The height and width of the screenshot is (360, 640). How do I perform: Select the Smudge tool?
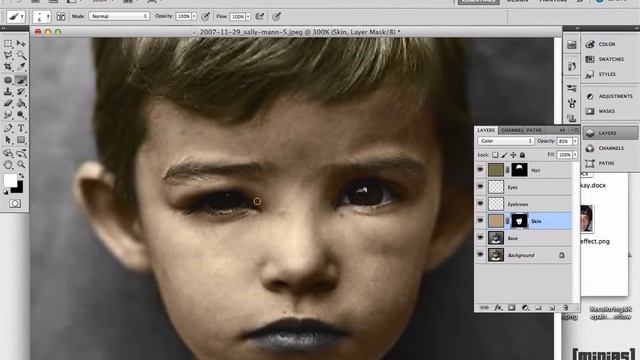[x=8, y=115]
